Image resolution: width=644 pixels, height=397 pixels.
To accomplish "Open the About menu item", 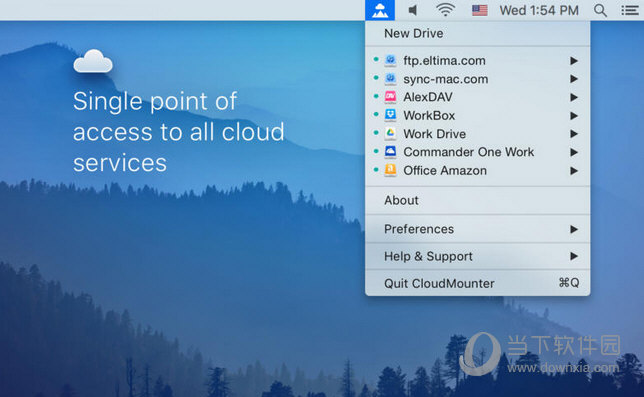I will (x=478, y=200).
